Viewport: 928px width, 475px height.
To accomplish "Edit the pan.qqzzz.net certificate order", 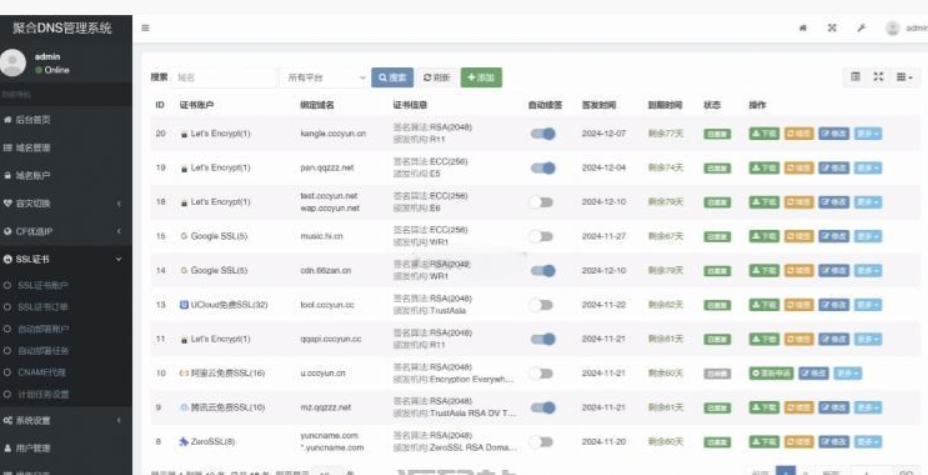I will point(834,168).
